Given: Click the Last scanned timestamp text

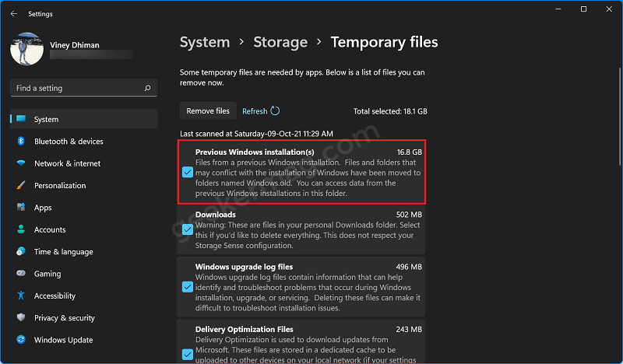Looking at the screenshot, I should 256,134.
